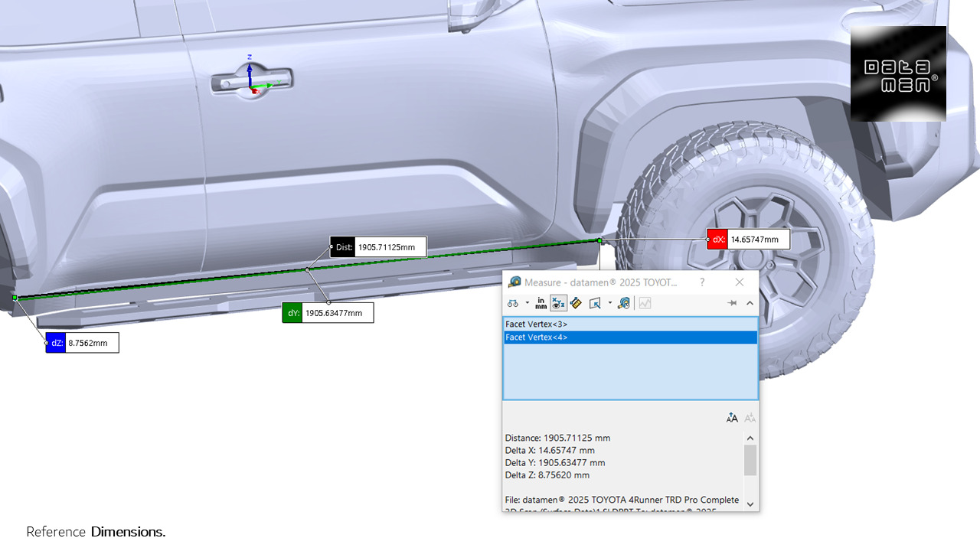Image resolution: width=980 pixels, height=551 pixels.
Task: Select Facet Vertex<4> in selection list
Action: (630, 337)
